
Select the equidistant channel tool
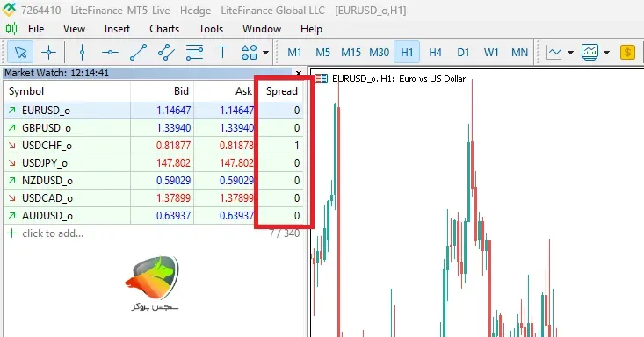tap(166, 52)
